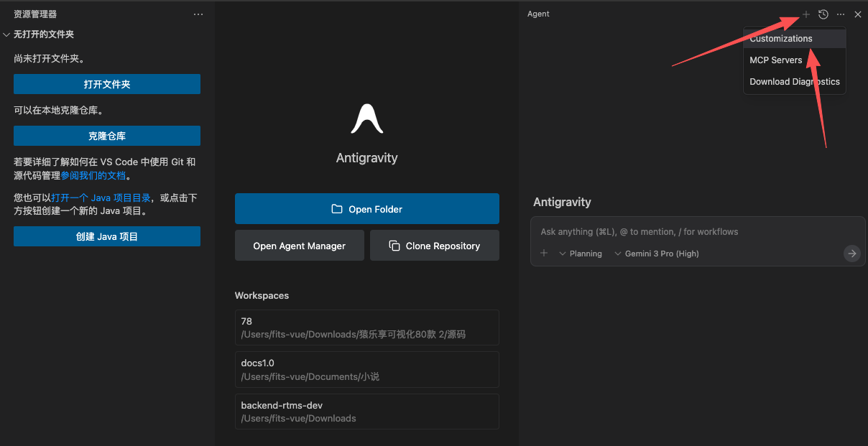868x446 pixels.
Task: Send the message with arrow icon
Action: point(851,253)
